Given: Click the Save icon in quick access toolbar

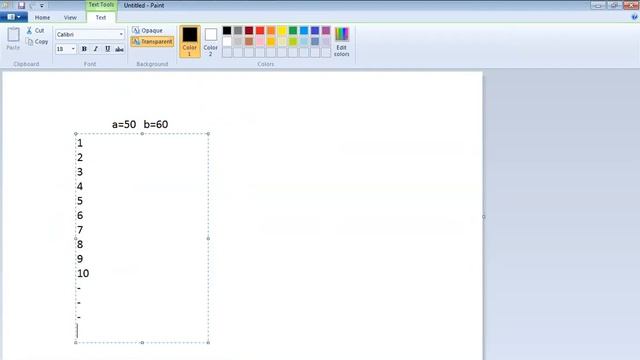Looking at the screenshot, I should [21, 6].
